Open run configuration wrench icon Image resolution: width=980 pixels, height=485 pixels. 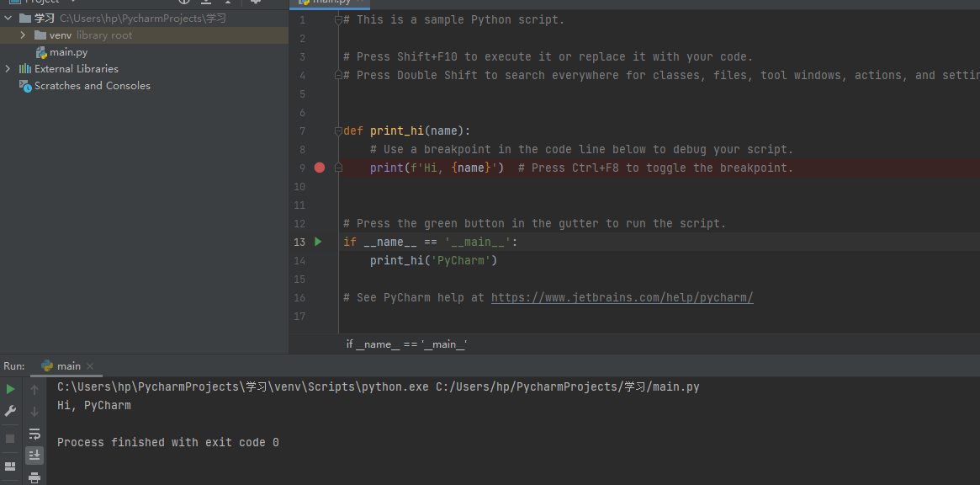10,411
